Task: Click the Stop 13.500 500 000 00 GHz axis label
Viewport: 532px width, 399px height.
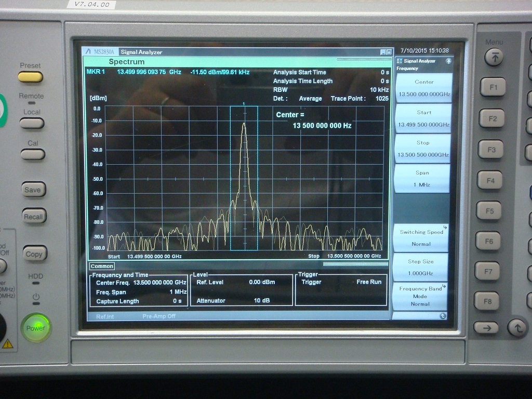Action: [x=344, y=256]
